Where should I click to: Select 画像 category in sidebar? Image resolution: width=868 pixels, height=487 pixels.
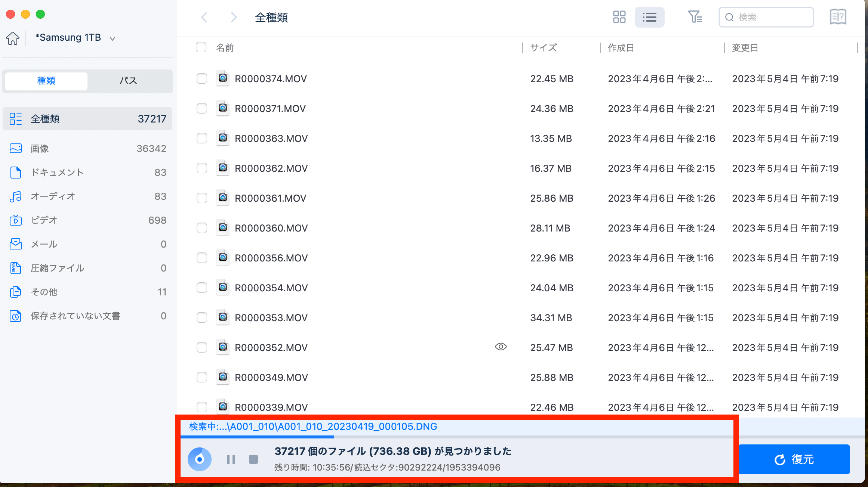tap(87, 149)
